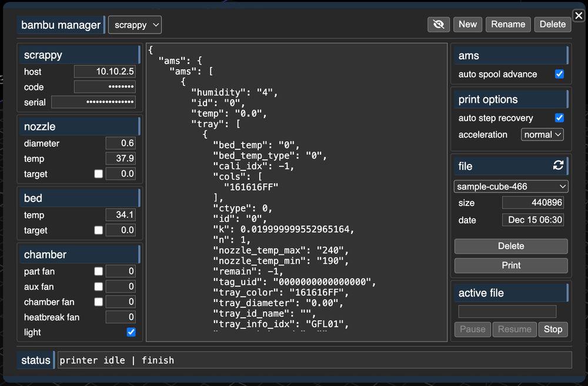Click the New printer button
588x386 pixels.
coord(467,24)
